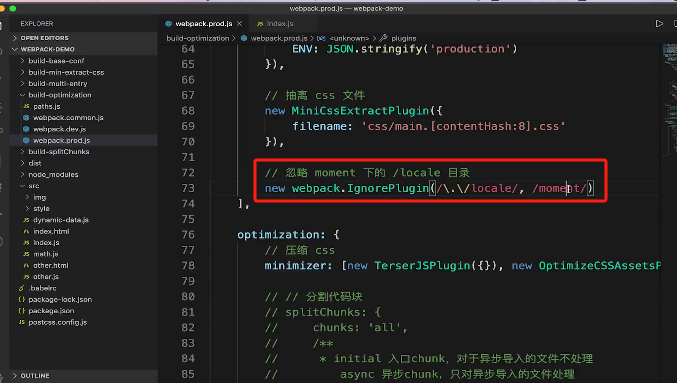This screenshot has width=677, height=383.
Task: Click the webpack icon beside webpack.common.js
Action: pyautogui.click(x=26, y=117)
